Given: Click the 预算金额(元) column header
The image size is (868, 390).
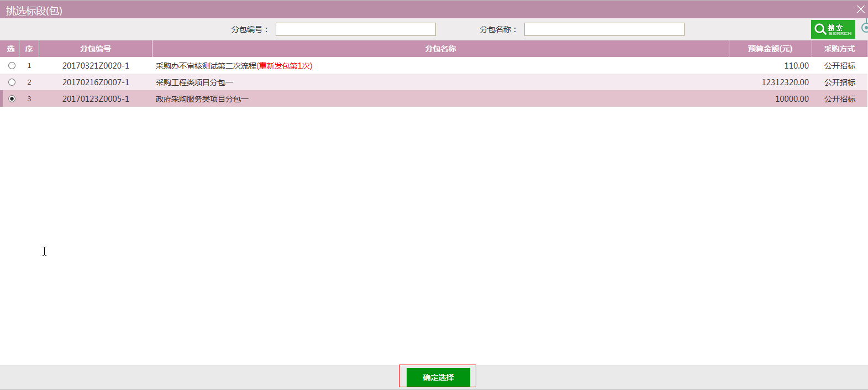Looking at the screenshot, I should coord(770,49).
